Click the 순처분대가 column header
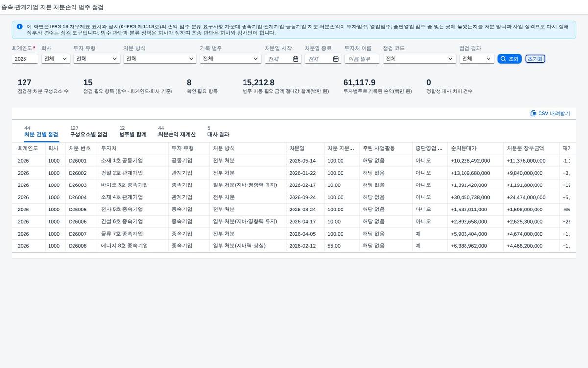Viewport: 588px width, 368px height. click(x=475, y=148)
